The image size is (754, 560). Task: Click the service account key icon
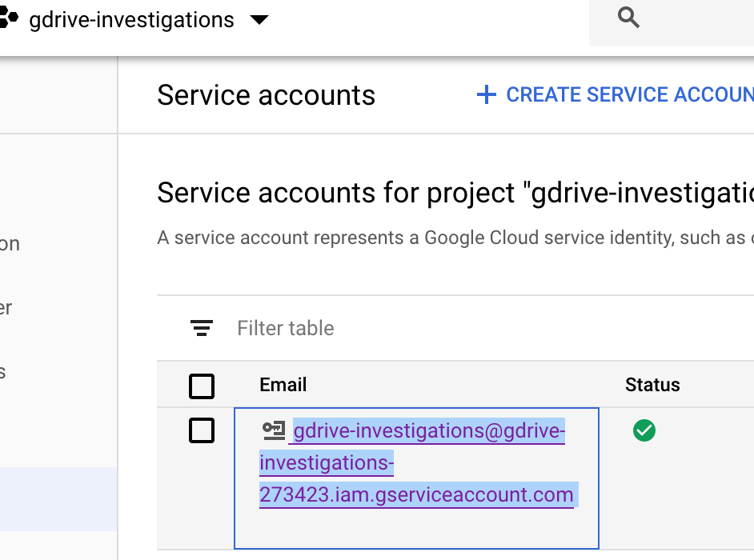(274, 430)
